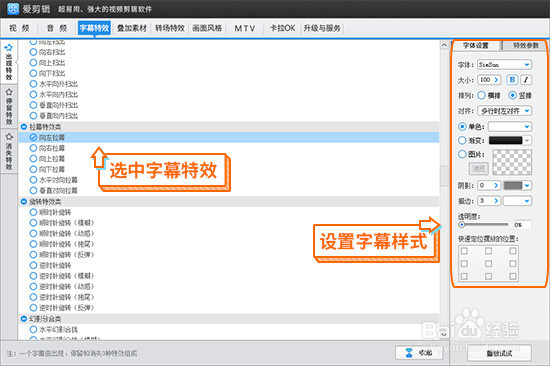Select 逆时针旋转（反弹）effect radio

33,308
